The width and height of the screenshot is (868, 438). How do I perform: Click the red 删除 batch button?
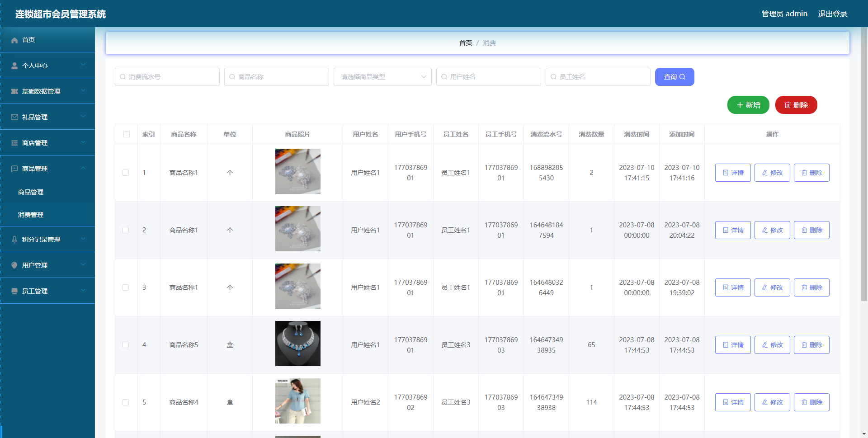[x=796, y=105]
